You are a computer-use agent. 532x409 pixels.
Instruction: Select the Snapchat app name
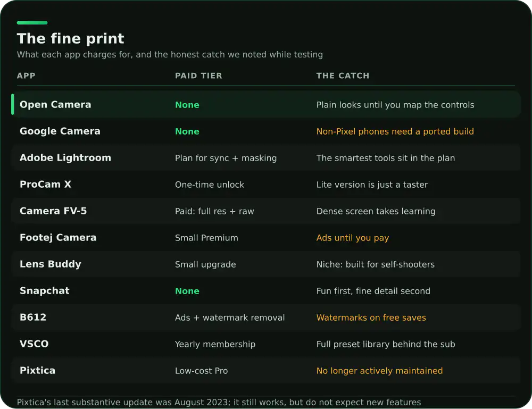(45, 290)
